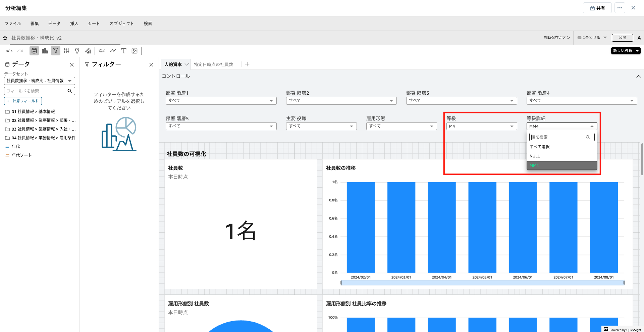
Task: Click the chart date range slider bar
Action: click(x=482, y=283)
